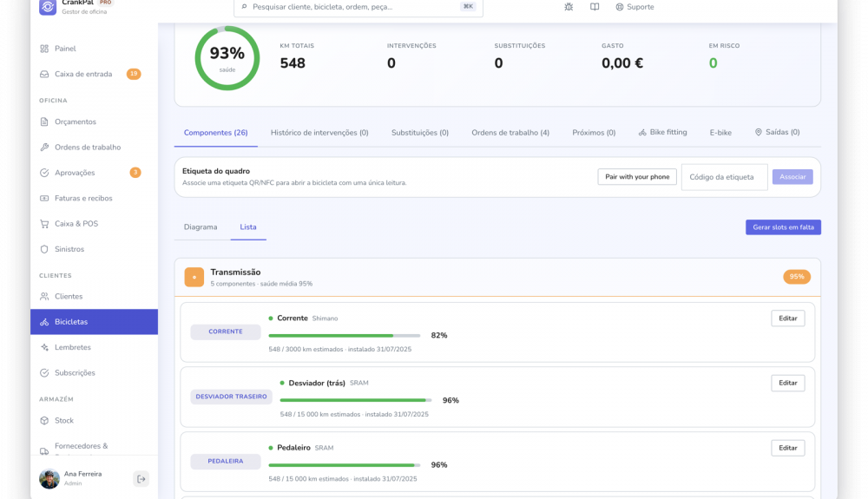Click the Sinistros shield icon
This screenshot has width=868, height=499.
pos(44,249)
